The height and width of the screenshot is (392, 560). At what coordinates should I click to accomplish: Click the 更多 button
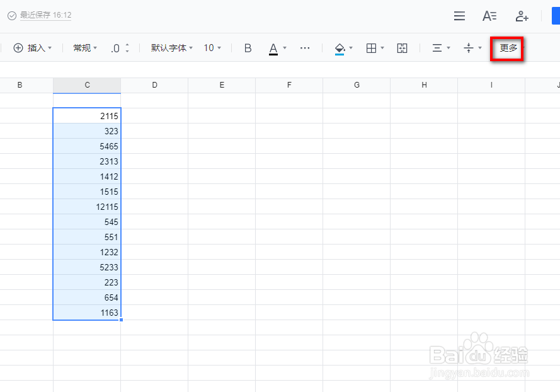[x=508, y=48]
